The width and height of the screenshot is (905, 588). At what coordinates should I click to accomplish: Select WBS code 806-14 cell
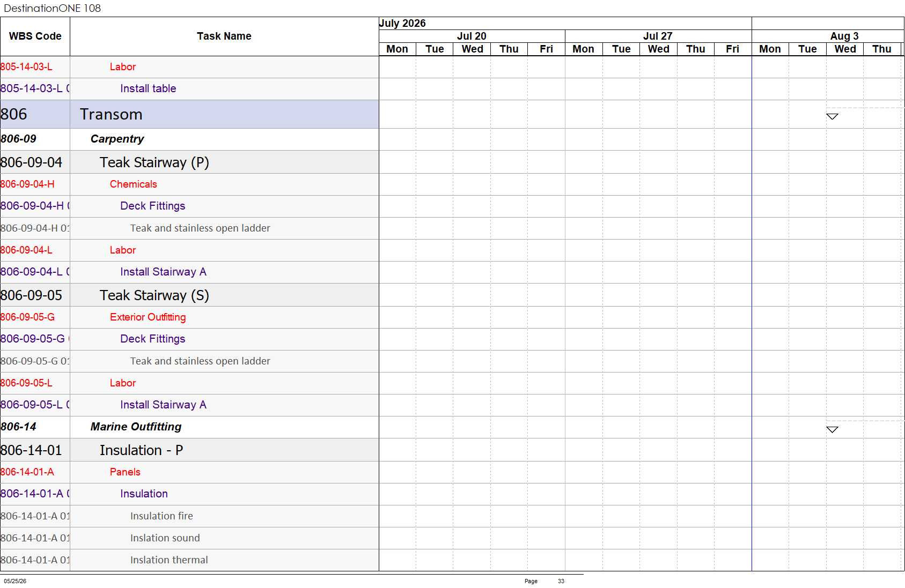click(x=35, y=427)
